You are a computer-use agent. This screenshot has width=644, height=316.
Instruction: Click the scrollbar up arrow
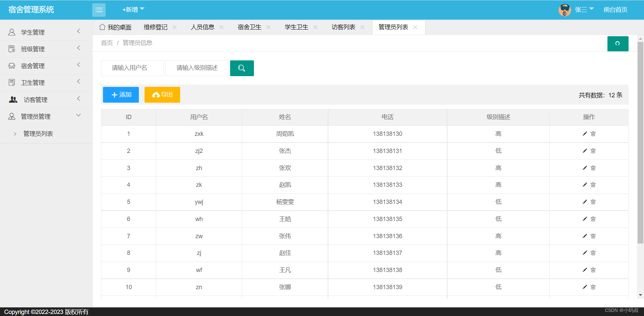[640, 39]
